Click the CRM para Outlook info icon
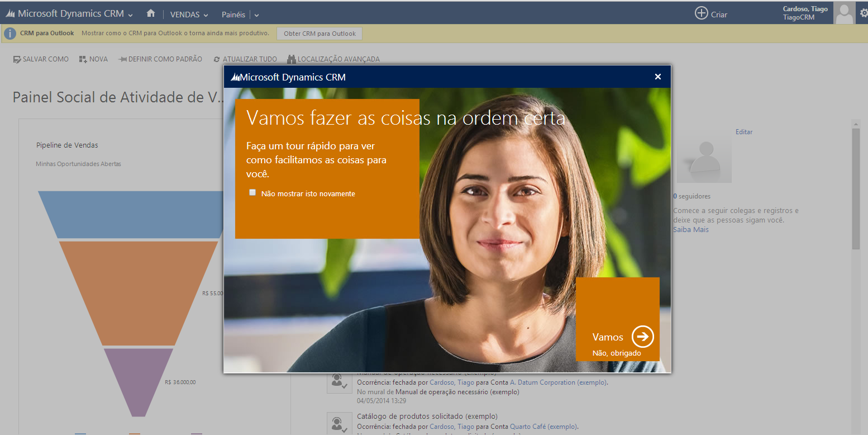This screenshot has width=868, height=435. click(9, 34)
